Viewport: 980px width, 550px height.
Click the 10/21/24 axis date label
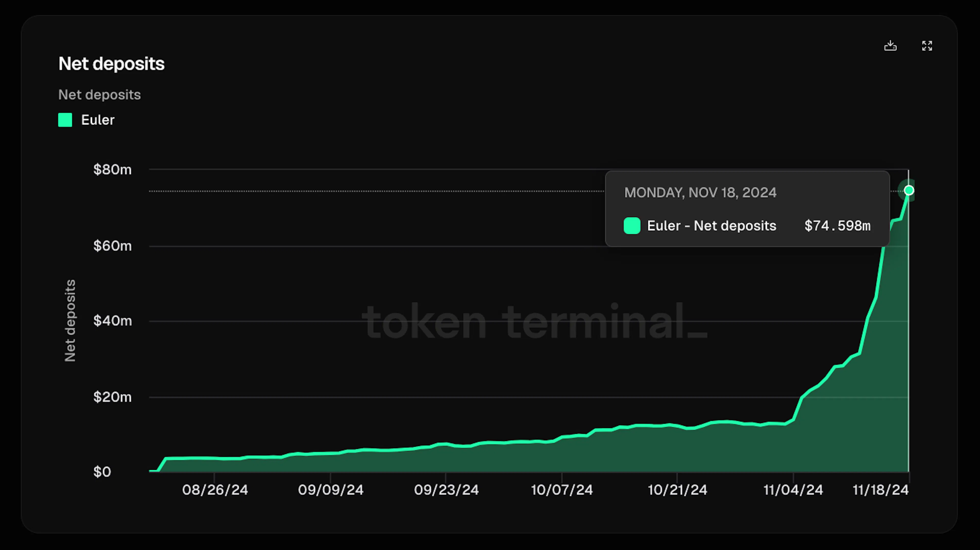click(x=678, y=490)
